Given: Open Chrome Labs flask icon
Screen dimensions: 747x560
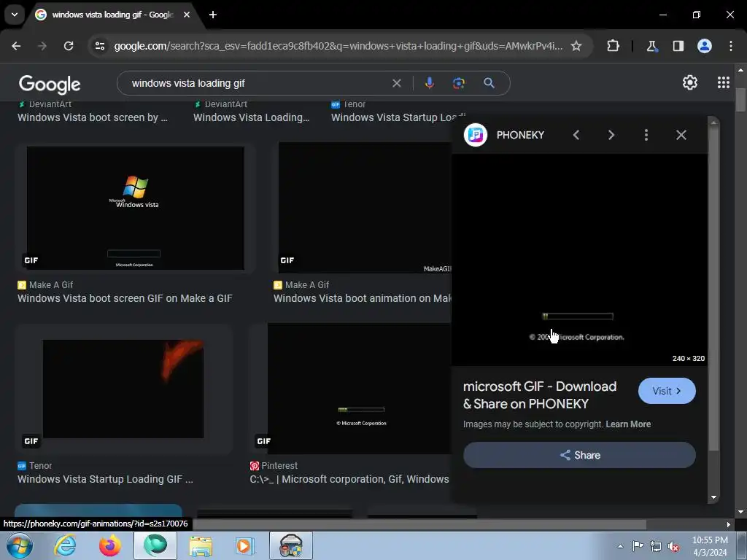Looking at the screenshot, I should click(651, 46).
